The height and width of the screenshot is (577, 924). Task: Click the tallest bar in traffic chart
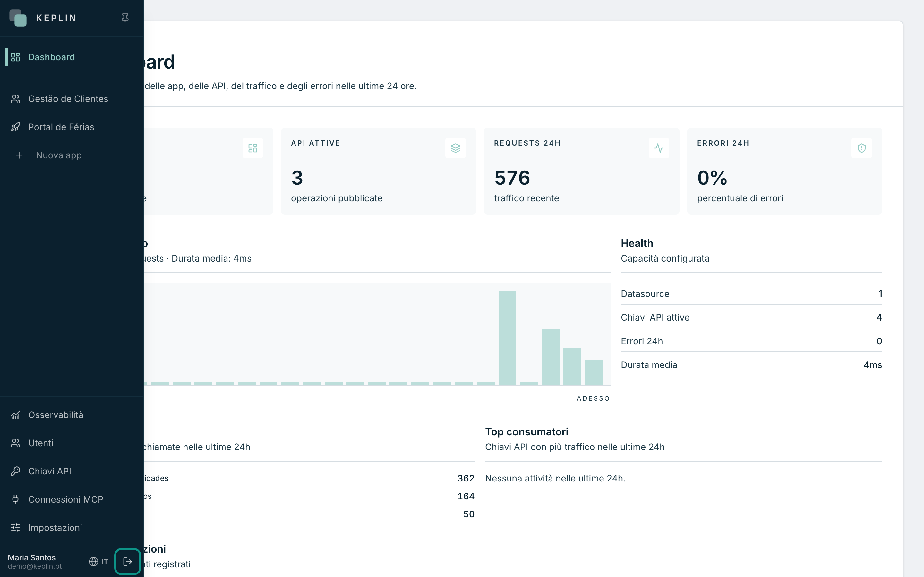coord(507,338)
